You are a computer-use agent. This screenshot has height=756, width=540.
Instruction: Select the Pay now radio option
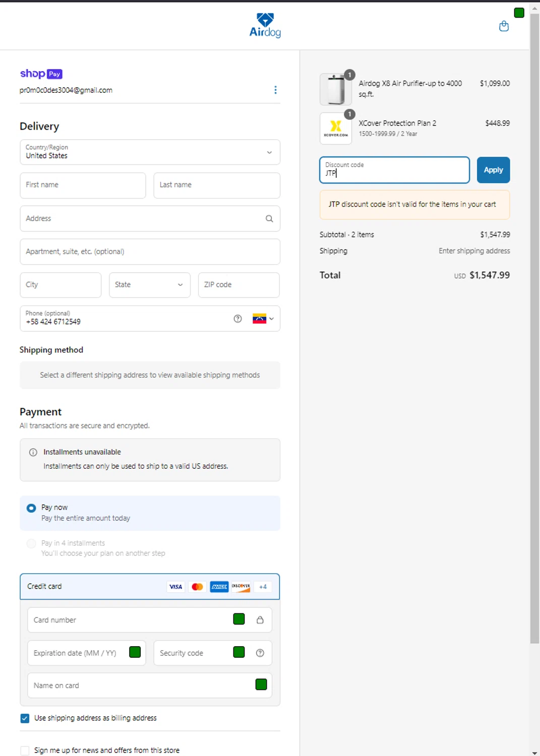[31, 508]
